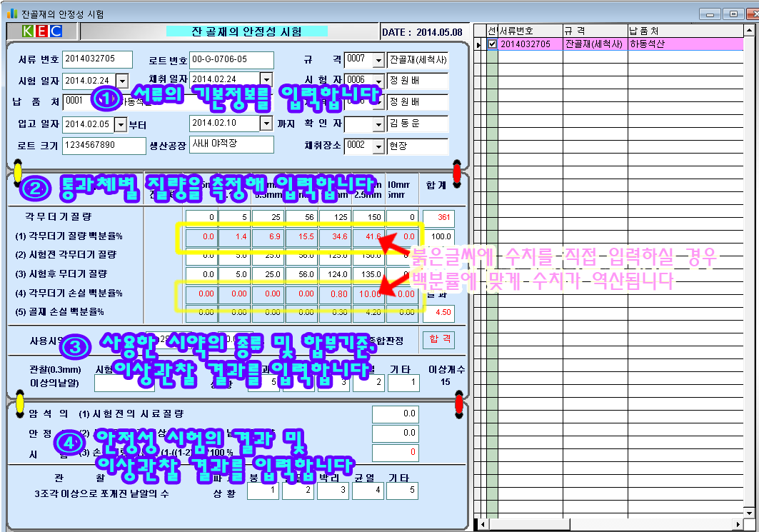Screen dimensions: 759x532
Task: Click the red 4.50 골재 손실 total cell
Action: 438,313
